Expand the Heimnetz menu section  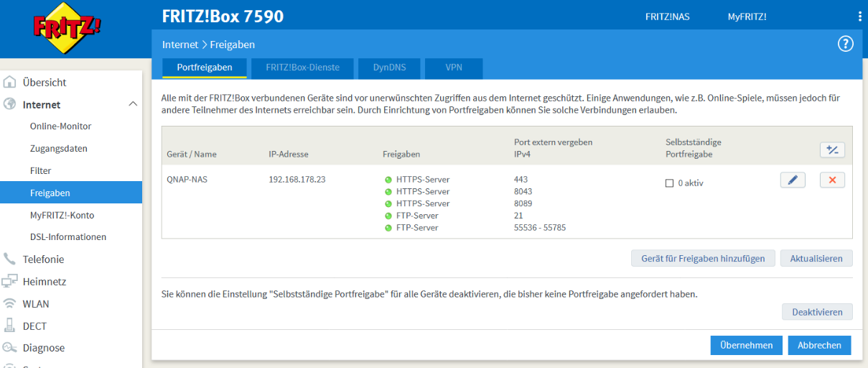(x=45, y=282)
